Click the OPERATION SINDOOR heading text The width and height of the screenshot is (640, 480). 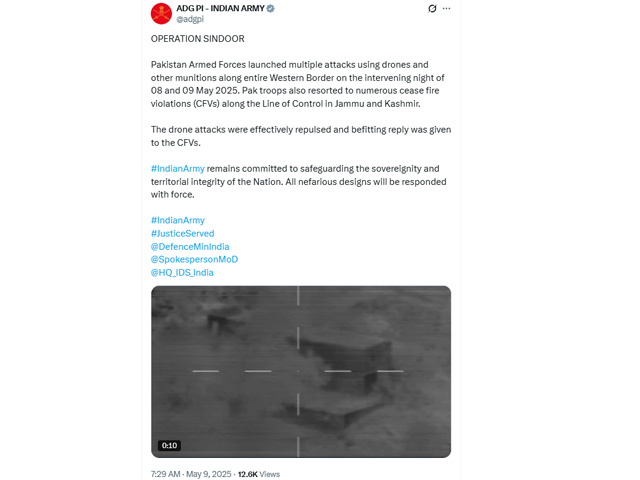pos(198,39)
